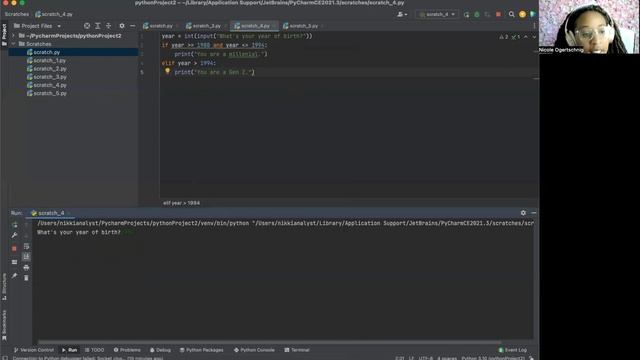Image resolution: width=640 pixels, height=360 pixels.
Task: Open the Python Packages tool window
Action: pos(202,350)
